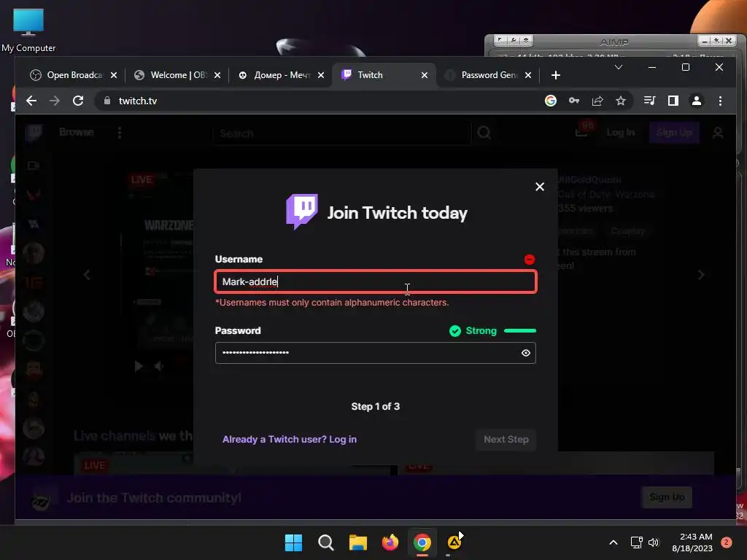The image size is (747, 560).
Task: Play the featured stream video
Action: click(x=139, y=366)
